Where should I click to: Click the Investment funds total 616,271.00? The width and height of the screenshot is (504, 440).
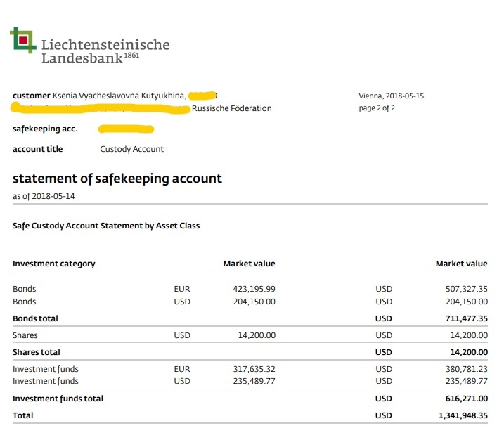tap(466, 399)
